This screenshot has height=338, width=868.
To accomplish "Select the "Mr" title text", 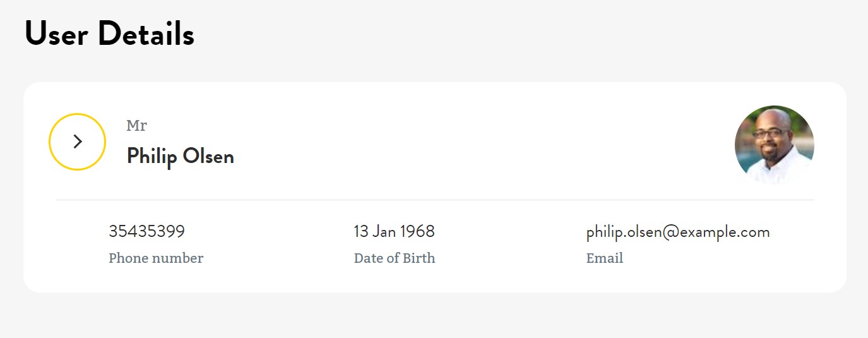I will click(136, 126).
